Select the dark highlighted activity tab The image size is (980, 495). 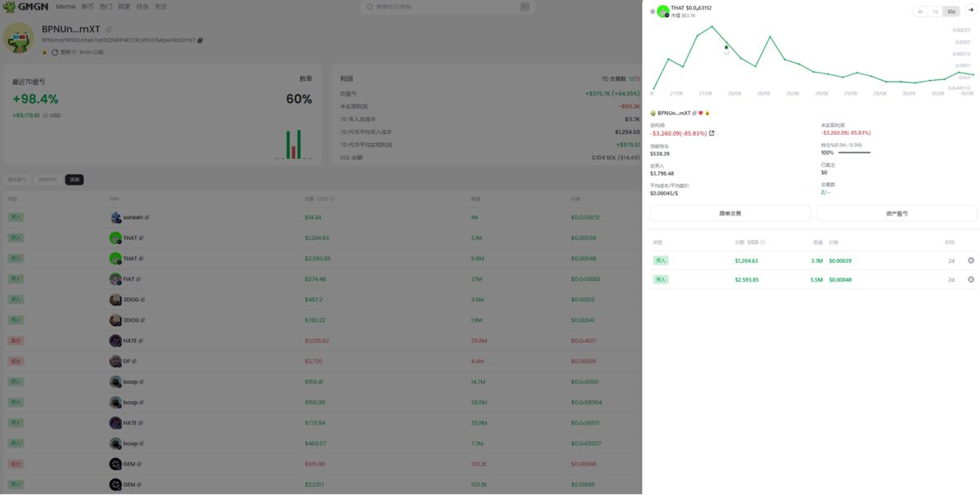click(74, 180)
